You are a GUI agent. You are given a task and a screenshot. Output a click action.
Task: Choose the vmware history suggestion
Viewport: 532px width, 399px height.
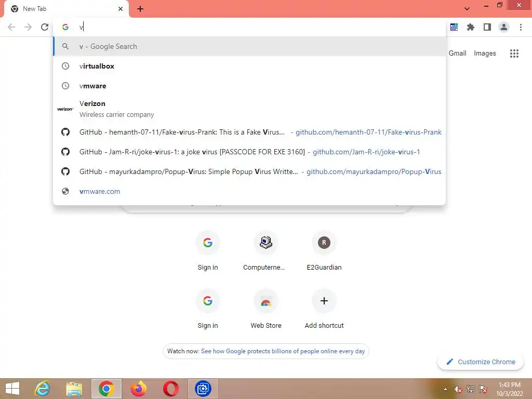click(250, 86)
